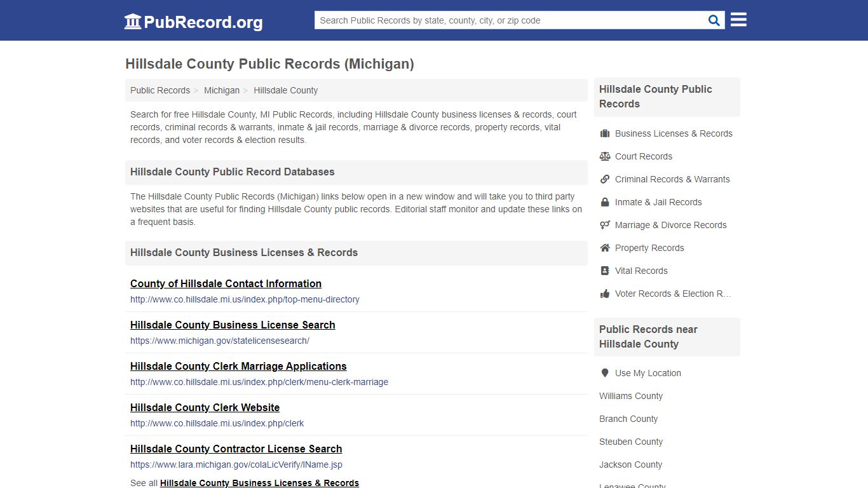Click the sidebar Hillsdale County Public Records heading
The width and height of the screenshot is (868, 488).
(x=656, y=97)
